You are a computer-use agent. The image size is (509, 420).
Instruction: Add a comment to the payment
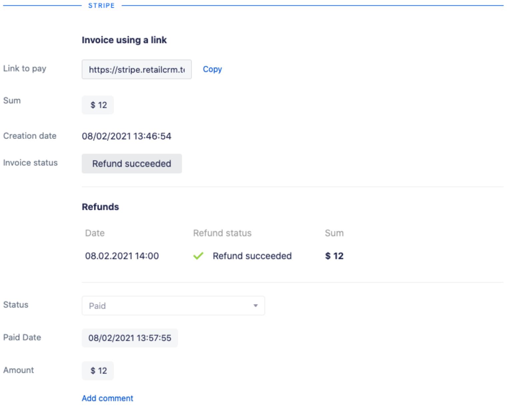tap(107, 398)
